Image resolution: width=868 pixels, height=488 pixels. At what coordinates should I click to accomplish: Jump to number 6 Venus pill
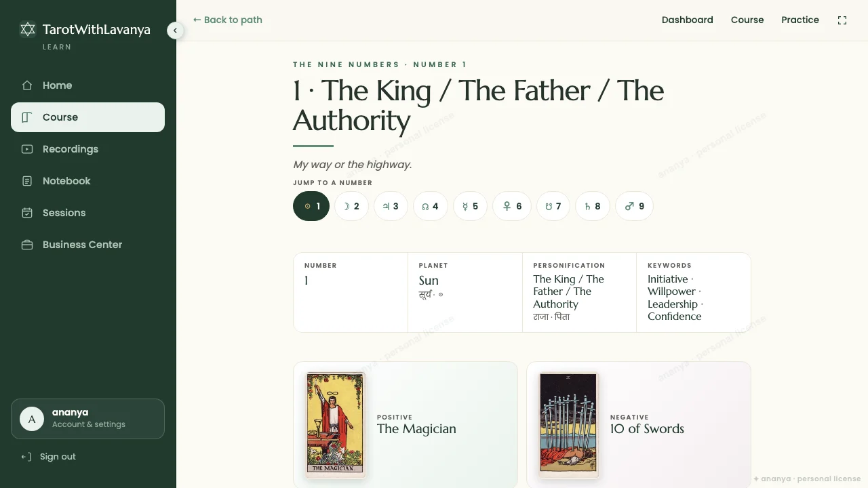tap(513, 206)
